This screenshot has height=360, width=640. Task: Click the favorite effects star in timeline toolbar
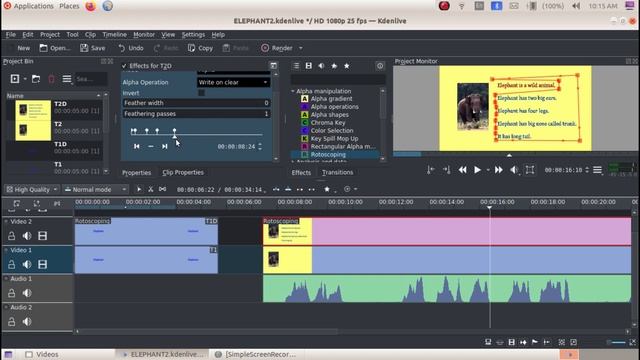(327, 189)
